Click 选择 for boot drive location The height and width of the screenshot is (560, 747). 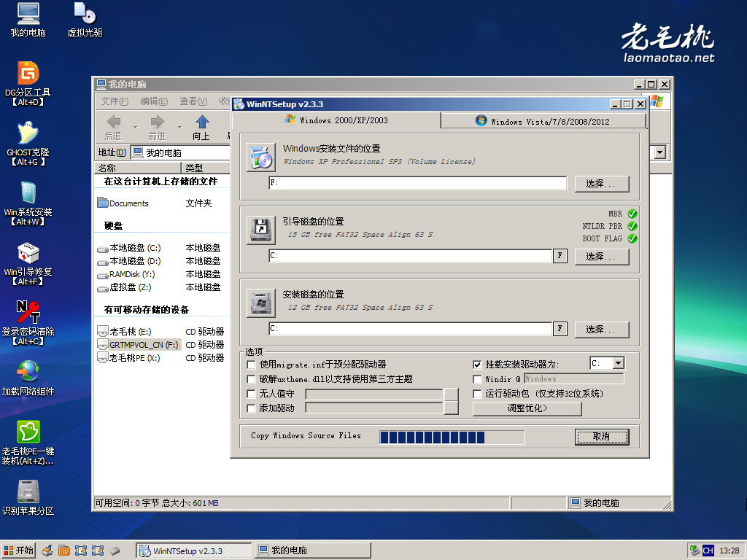point(602,257)
